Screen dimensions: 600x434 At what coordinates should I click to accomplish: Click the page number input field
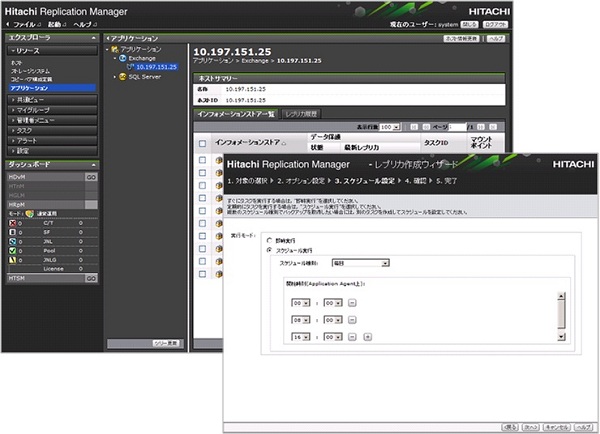457,127
